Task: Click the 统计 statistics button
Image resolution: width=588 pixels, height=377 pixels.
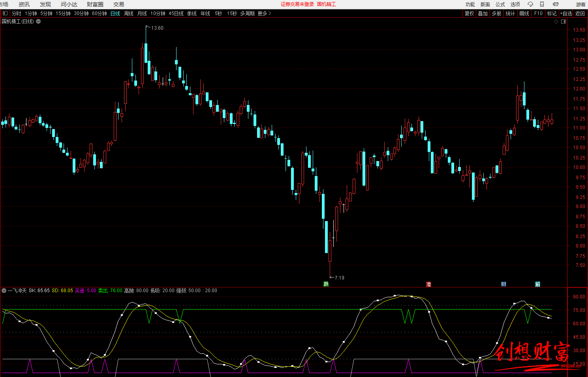Action: [x=510, y=13]
